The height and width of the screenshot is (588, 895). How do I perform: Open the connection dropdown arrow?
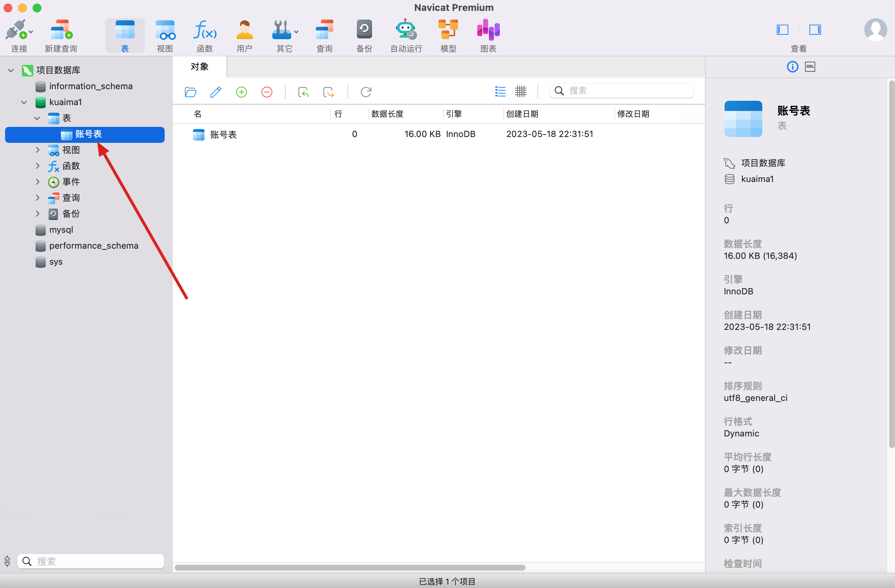click(x=31, y=32)
